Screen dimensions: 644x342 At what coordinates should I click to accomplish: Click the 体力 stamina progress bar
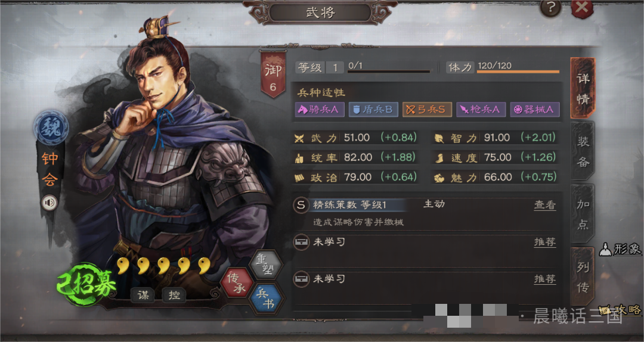pos(518,72)
